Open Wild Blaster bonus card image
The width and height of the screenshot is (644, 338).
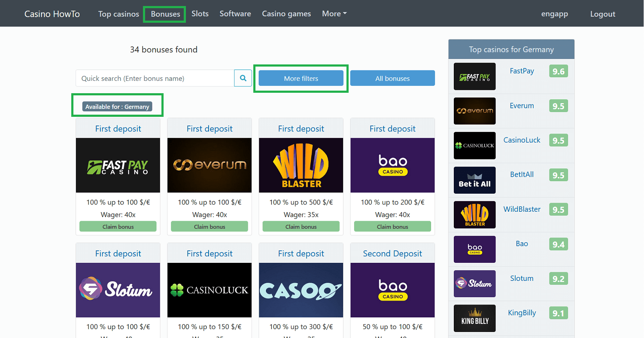[301, 165]
